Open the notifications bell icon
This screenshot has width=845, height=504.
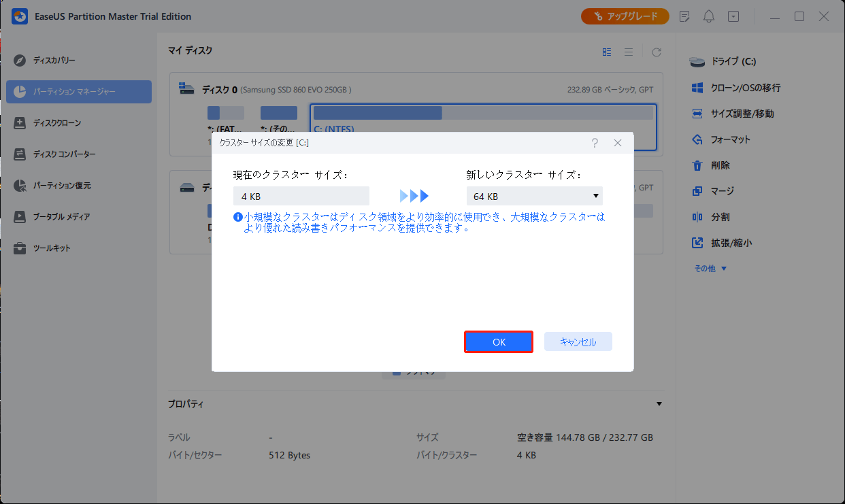click(709, 16)
